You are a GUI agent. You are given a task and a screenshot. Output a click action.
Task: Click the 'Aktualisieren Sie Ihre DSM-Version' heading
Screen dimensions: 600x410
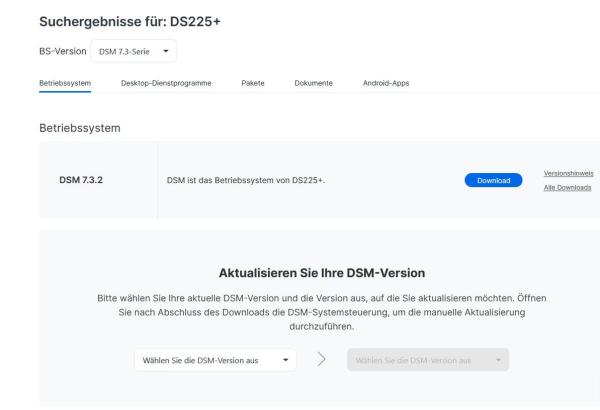pyautogui.click(x=320, y=274)
